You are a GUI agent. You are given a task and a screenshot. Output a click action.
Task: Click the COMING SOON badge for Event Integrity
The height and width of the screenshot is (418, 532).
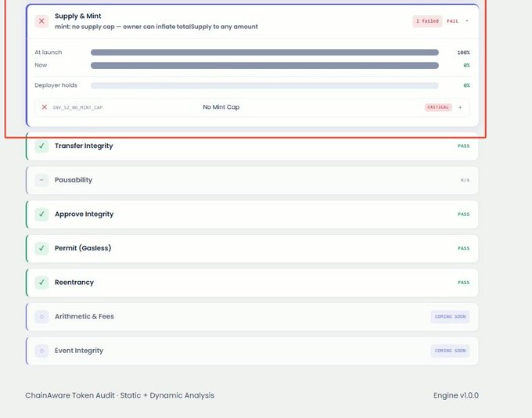(x=450, y=351)
